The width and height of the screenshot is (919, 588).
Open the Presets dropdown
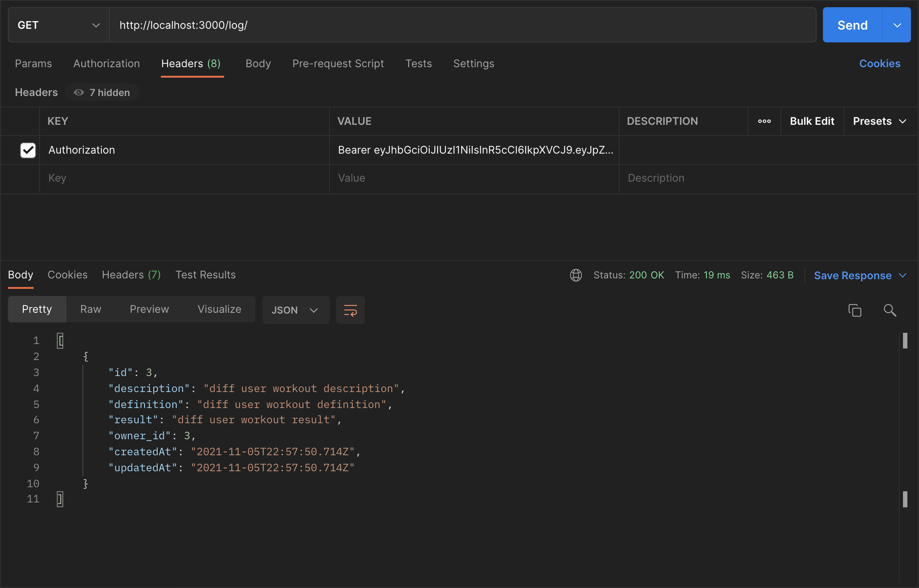(879, 121)
